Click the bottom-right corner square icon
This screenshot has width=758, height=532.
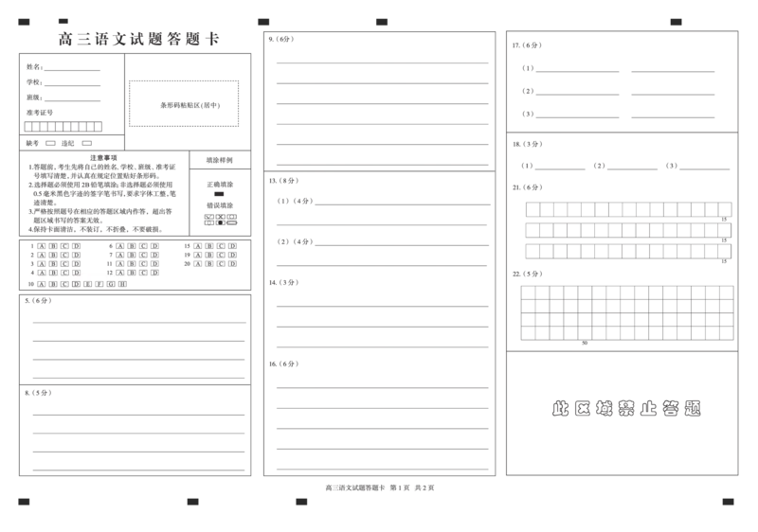click(728, 499)
